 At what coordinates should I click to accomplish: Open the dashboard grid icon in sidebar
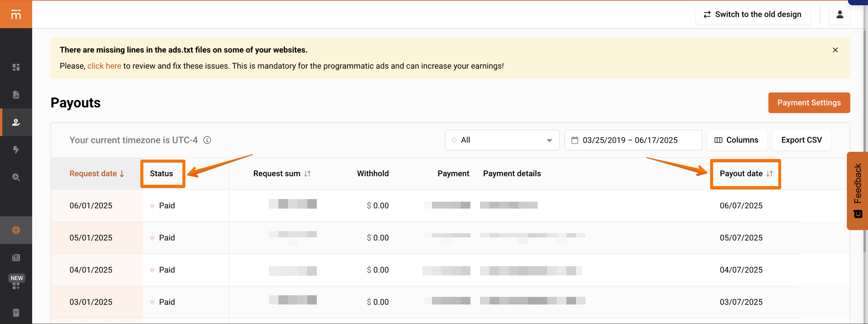(x=16, y=67)
